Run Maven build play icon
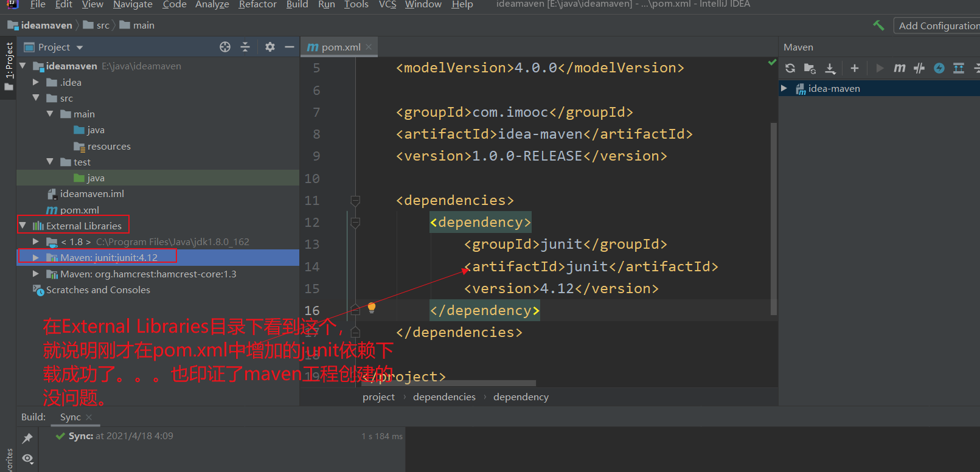Screen dimensions: 980x472 pos(880,68)
